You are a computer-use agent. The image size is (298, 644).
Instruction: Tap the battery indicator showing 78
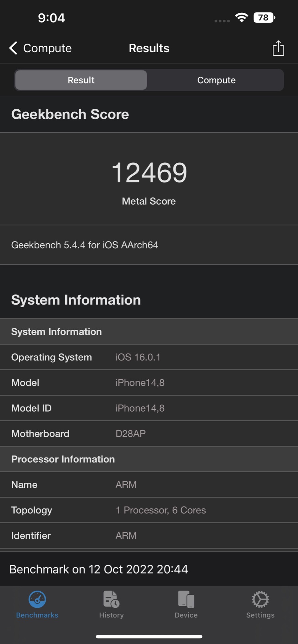tap(264, 17)
